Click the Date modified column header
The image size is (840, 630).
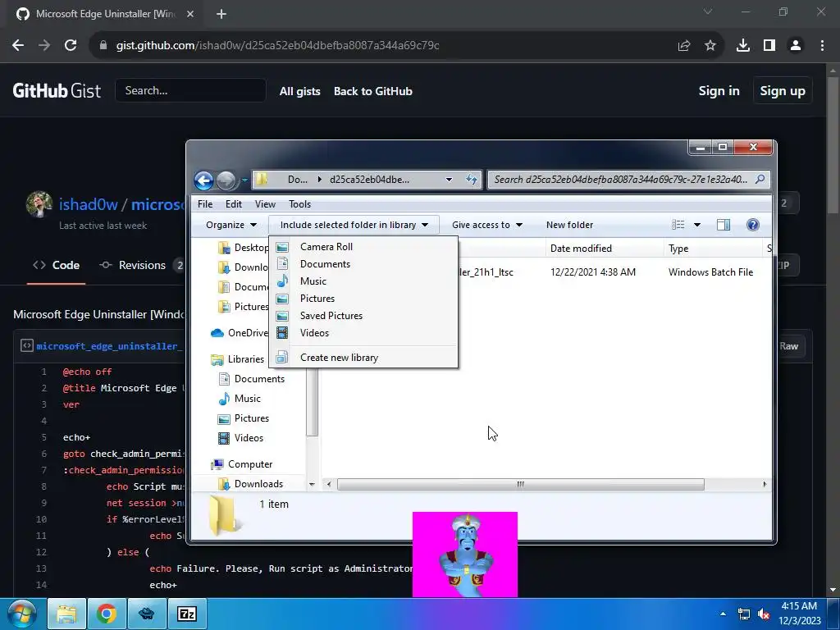click(605, 249)
